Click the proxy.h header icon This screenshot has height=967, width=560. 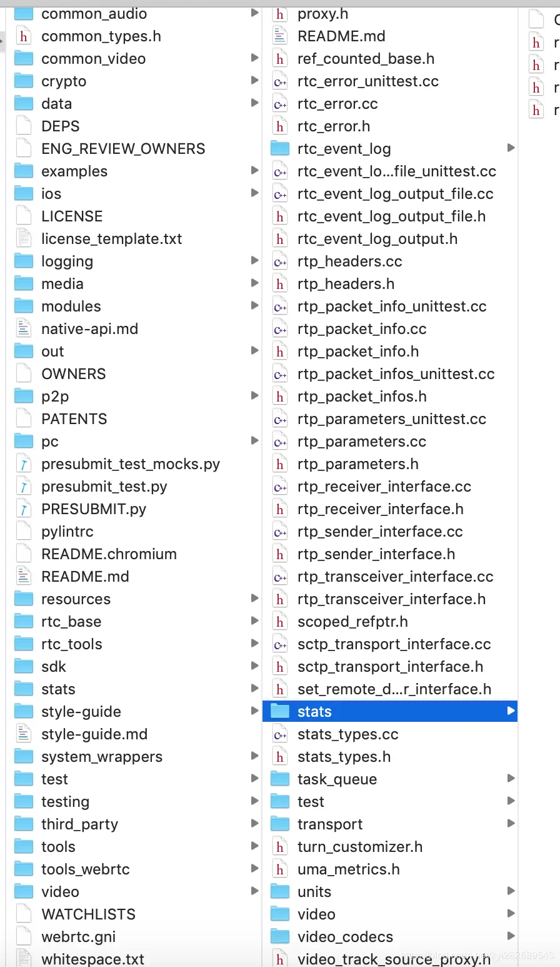point(280,14)
